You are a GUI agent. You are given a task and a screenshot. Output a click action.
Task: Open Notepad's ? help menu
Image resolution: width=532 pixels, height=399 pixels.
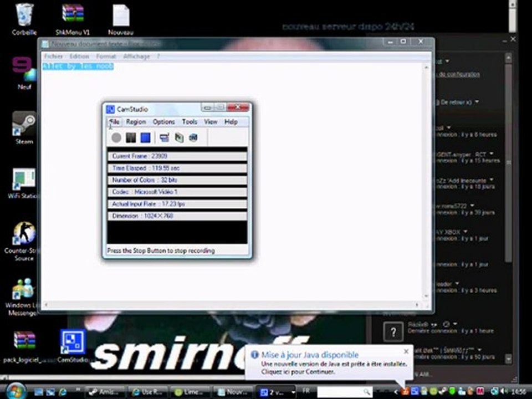click(158, 57)
